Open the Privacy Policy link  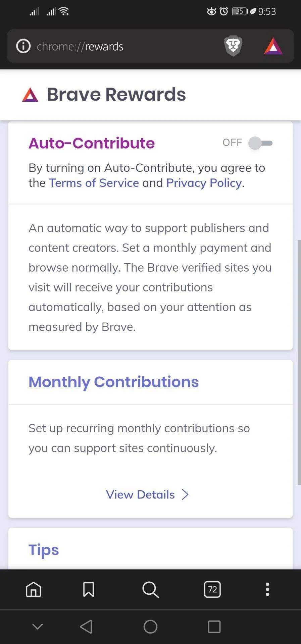tap(204, 183)
